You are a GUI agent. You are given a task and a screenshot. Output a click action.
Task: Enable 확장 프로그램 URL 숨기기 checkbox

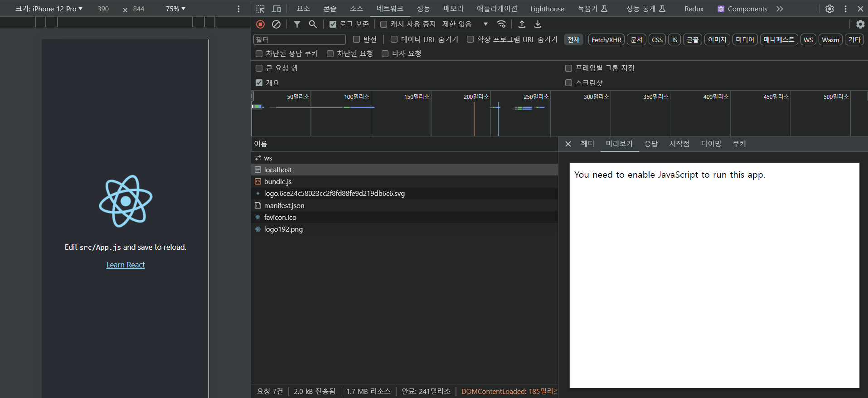(x=470, y=39)
